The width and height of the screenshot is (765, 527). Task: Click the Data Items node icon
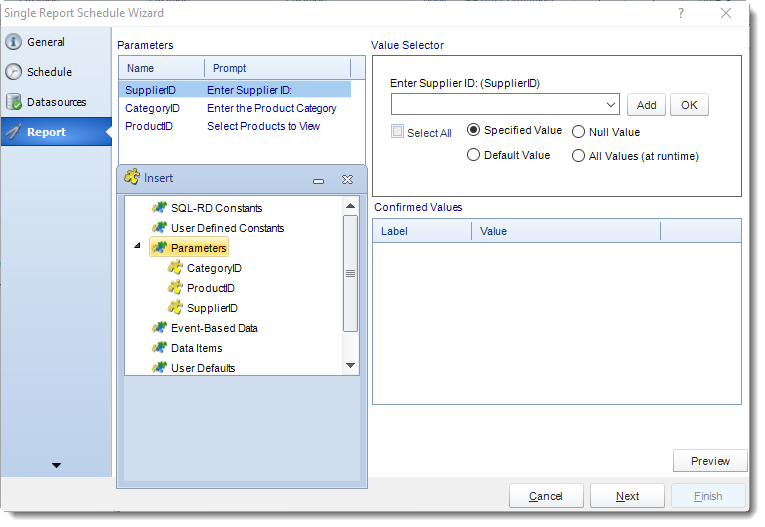(x=159, y=348)
